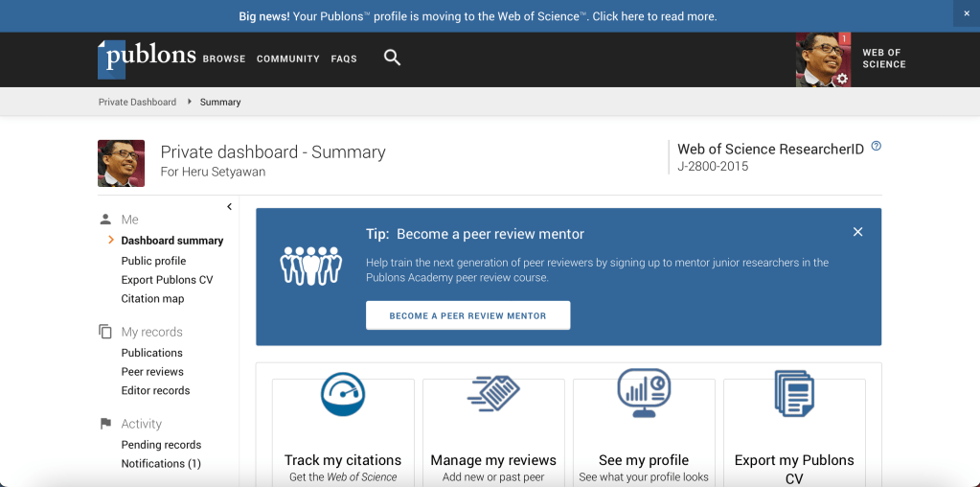
Task: Expand the Activity section
Action: 141,424
